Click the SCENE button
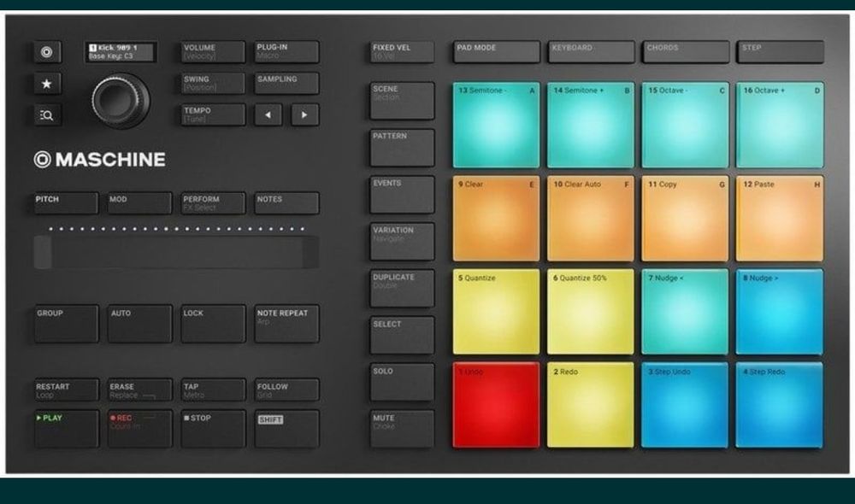The height and width of the screenshot is (504, 855). (x=402, y=101)
